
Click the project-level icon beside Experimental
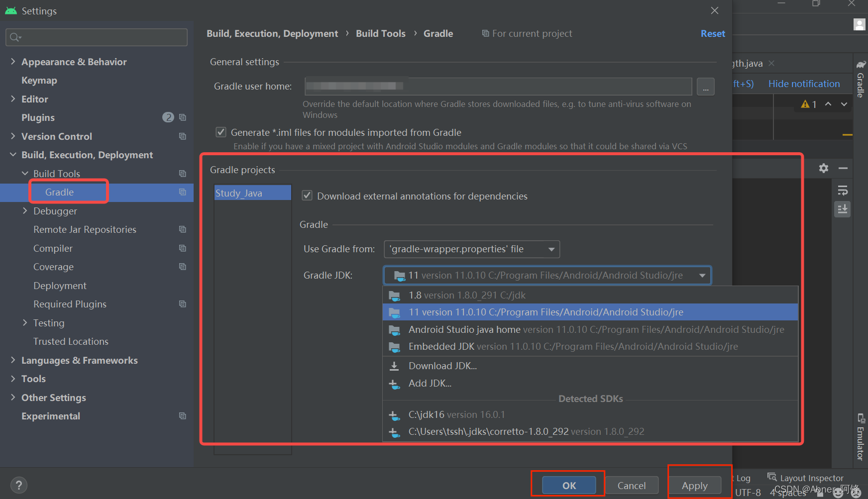click(x=183, y=416)
